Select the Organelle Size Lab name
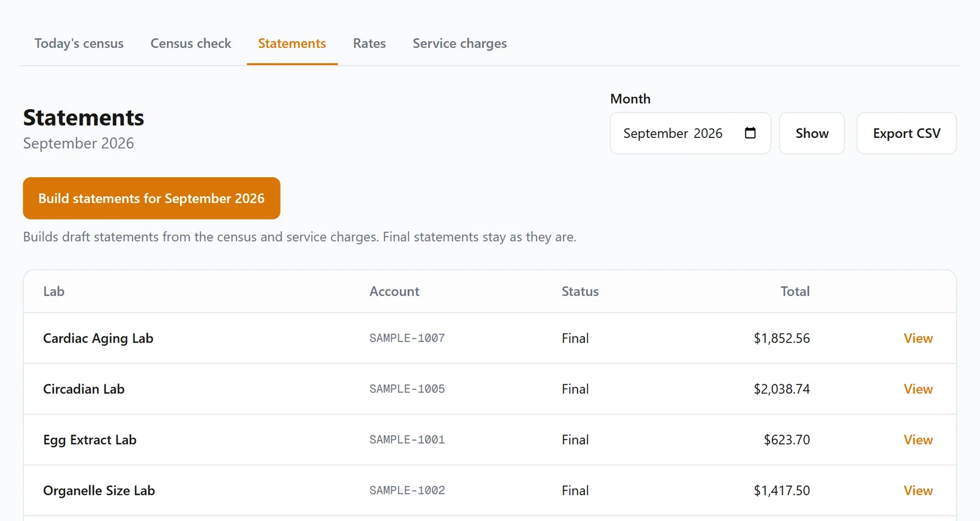The image size is (980, 521). pyautogui.click(x=99, y=491)
